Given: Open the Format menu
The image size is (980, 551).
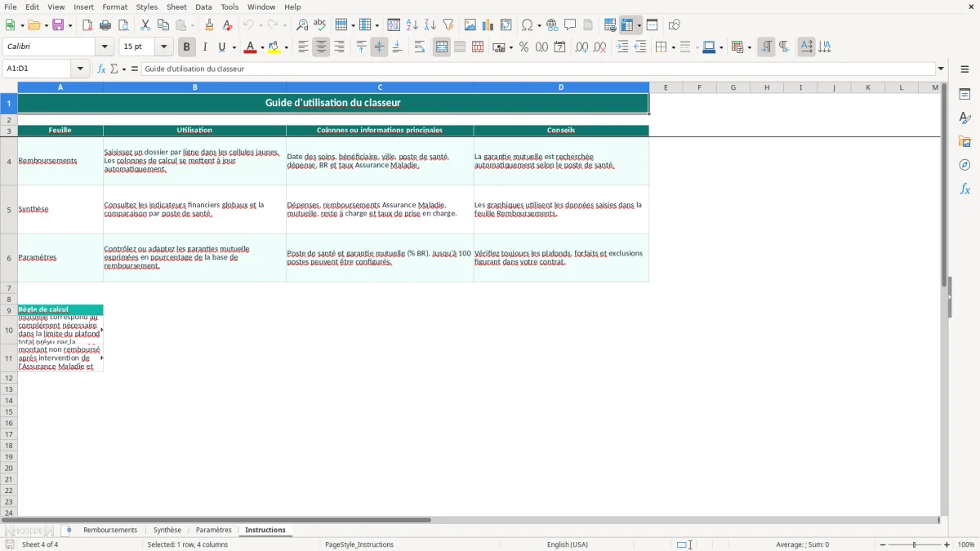Looking at the screenshot, I should pos(114,7).
